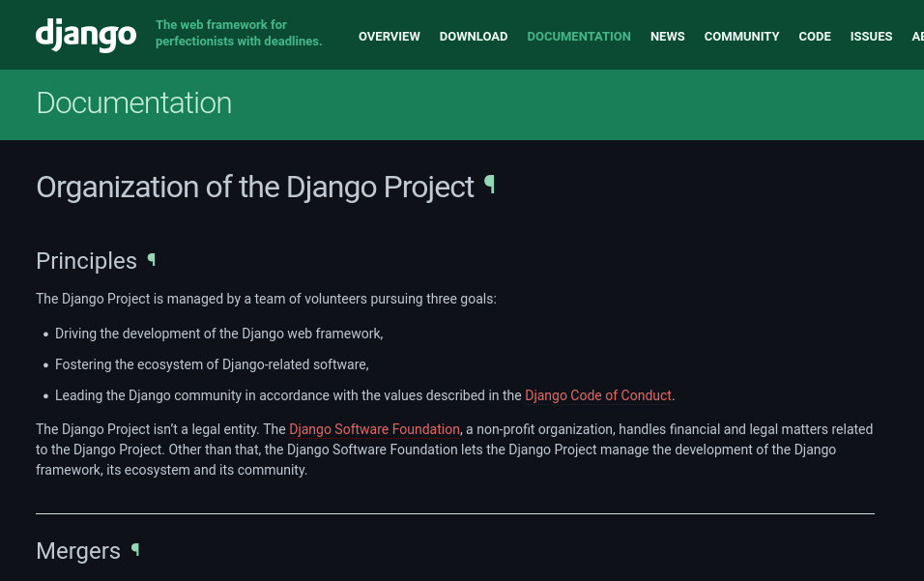Image resolution: width=924 pixels, height=581 pixels.
Task: Click the Django logo
Action: pos(85,35)
